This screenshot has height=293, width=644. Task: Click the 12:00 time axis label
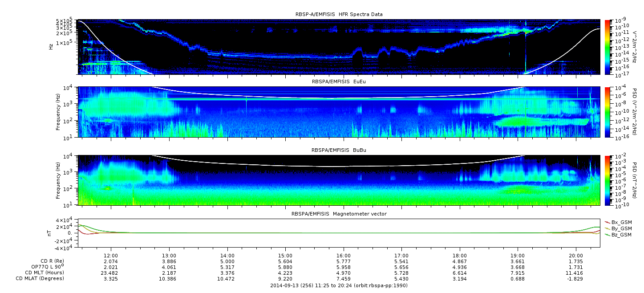pos(111,256)
